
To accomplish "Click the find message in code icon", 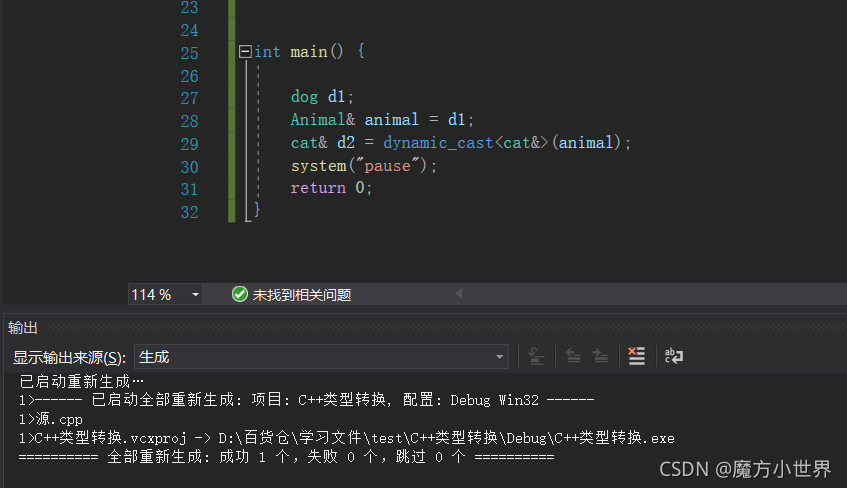I will click(536, 356).
